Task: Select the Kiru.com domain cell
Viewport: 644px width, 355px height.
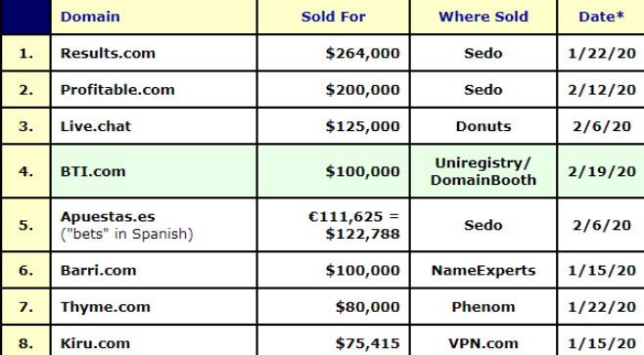Action: point(154,342)
